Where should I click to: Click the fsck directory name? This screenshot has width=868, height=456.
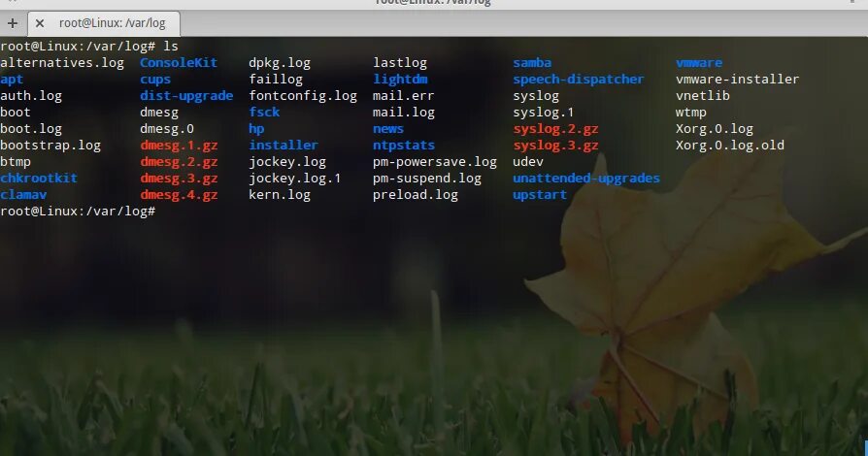coord(264,113)
